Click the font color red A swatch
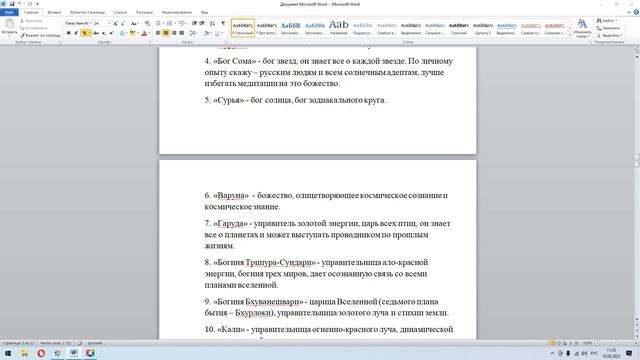The image size is (640, 360). pyautogui.click(x=144, y=33)
